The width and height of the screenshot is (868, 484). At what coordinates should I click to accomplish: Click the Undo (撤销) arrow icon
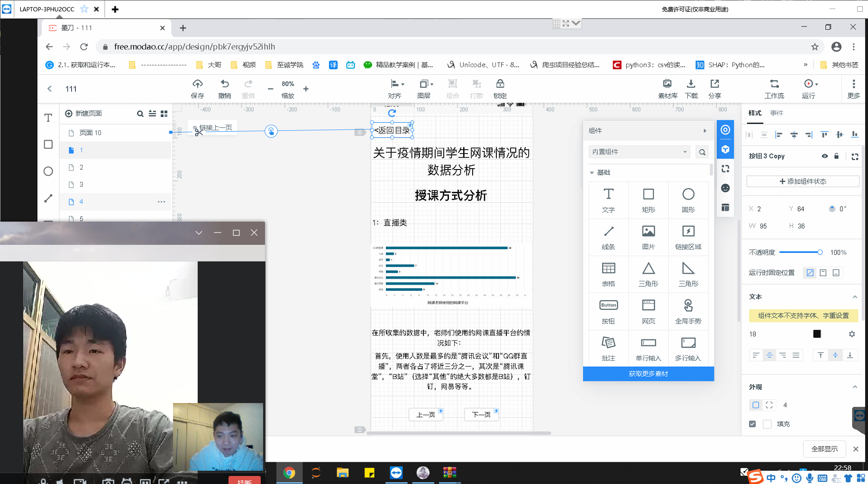pos(225,84)
